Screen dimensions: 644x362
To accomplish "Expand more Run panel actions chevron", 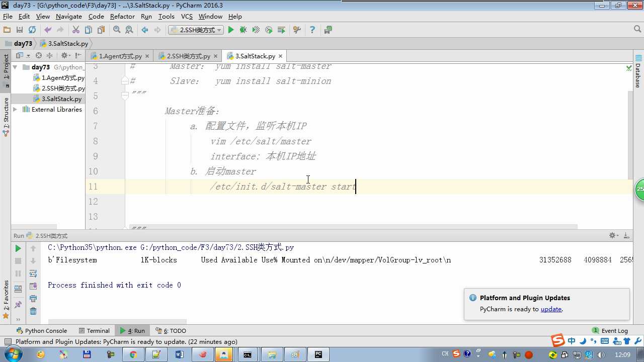I will [18, 319].
